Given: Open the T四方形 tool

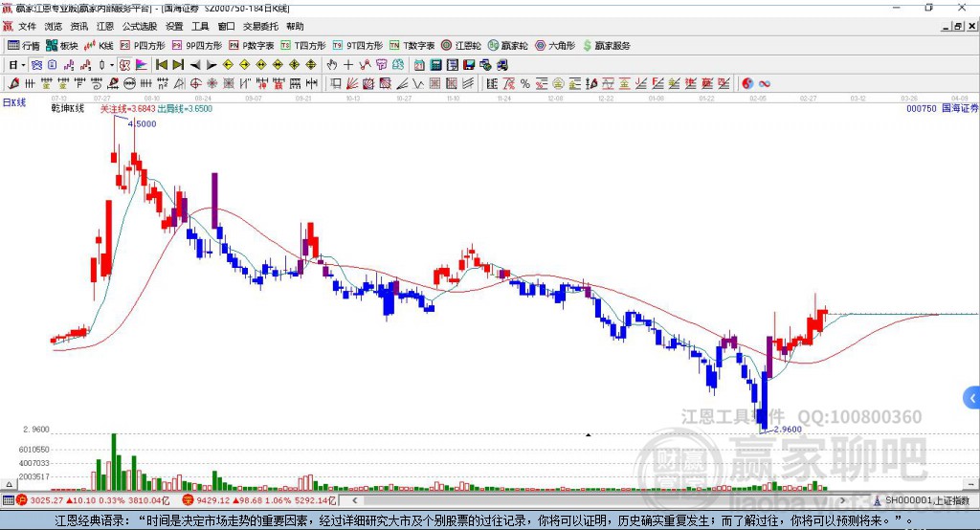Looking at the screenshot, I should pyautogui.click(x=303, y=46).
